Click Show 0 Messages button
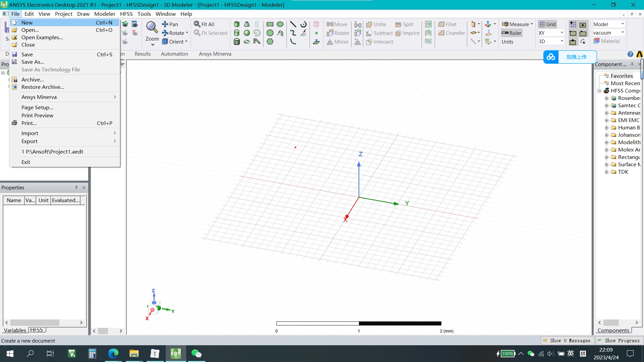644x362 pixels. click(567, 341)
